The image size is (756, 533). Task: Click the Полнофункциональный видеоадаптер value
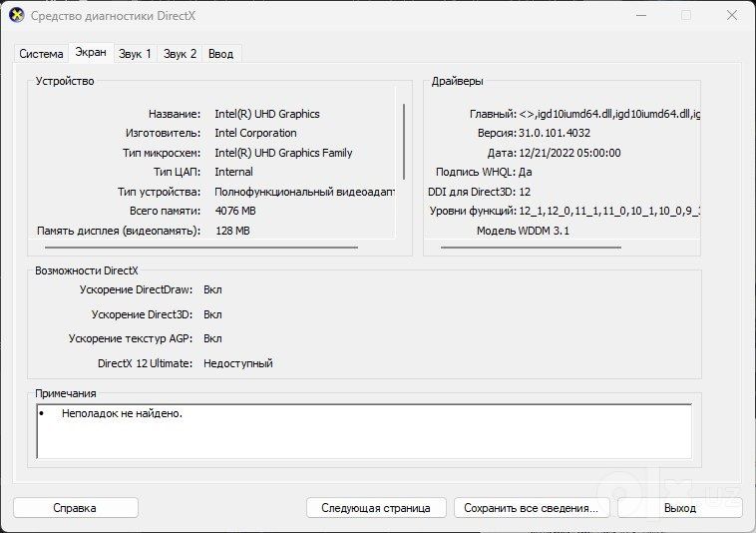click(305, 192)
